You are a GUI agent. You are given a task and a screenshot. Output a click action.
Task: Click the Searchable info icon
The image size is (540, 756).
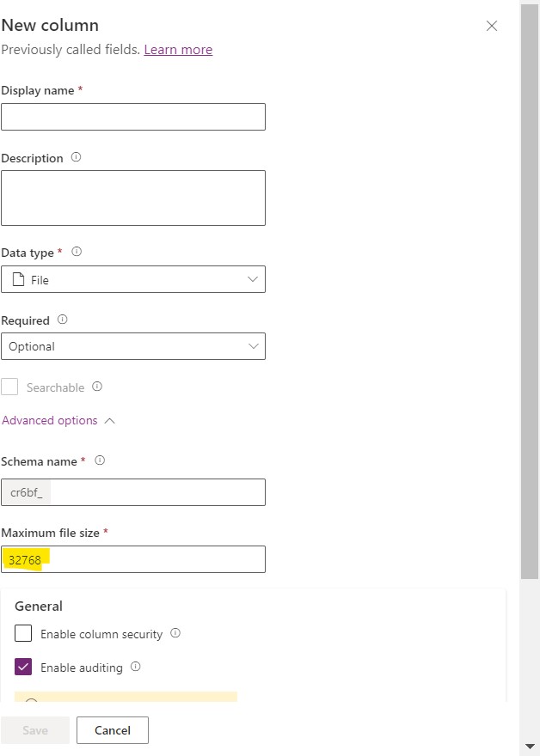pos(95,387)
